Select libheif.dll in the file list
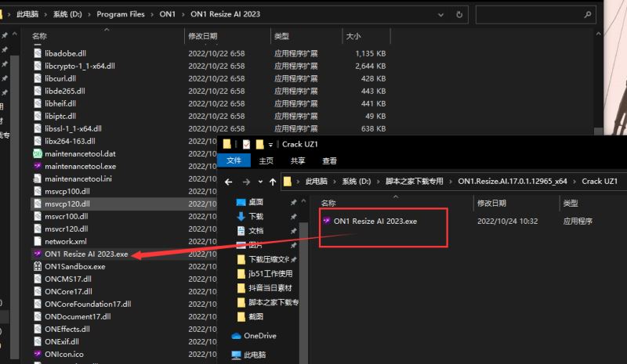 pyautogui.click(x=60, y=103)
